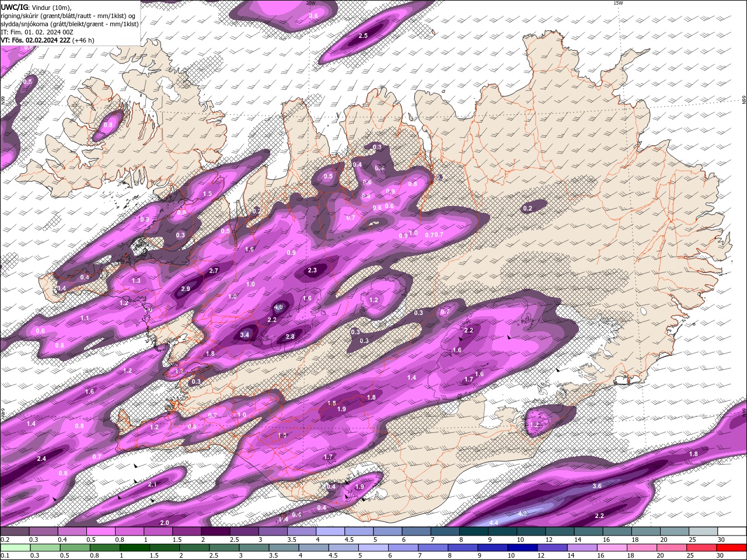Select upper legend white swatch after 30
Image resolution: width=747 pixels, height=560 pixels.
pyautogui.click(x=732, y=531)
